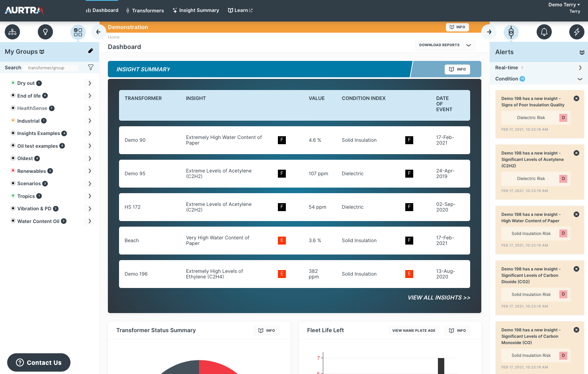The height and width of the screenshot is (374, 588).
Task: Expand the Vibration & PD group
Action: 90,209
